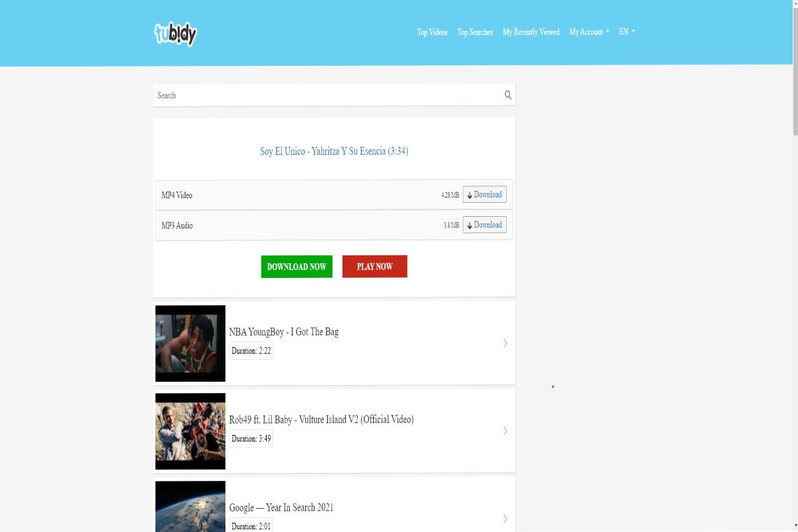
Task: Open Google Year In Search thumbnail
Action: coord(190,506)
